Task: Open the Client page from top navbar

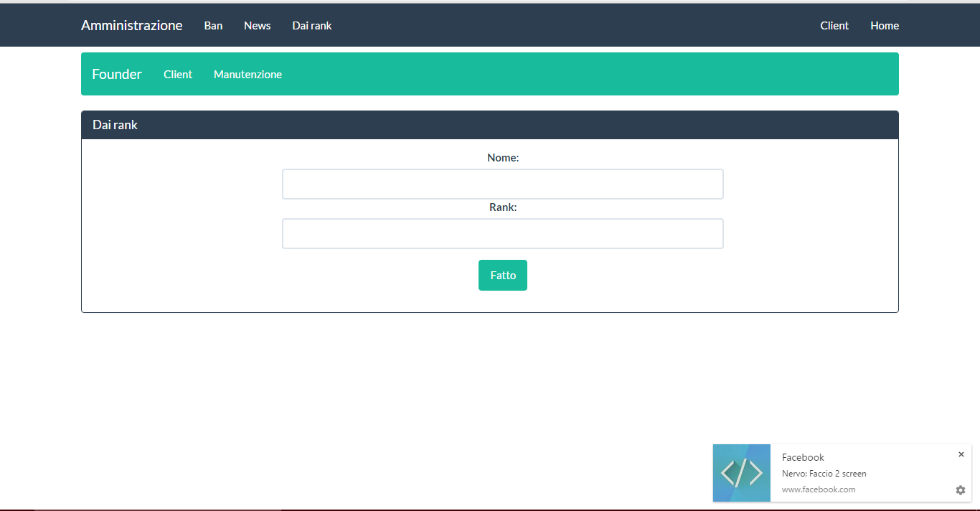Action: [x=834, y=25]
